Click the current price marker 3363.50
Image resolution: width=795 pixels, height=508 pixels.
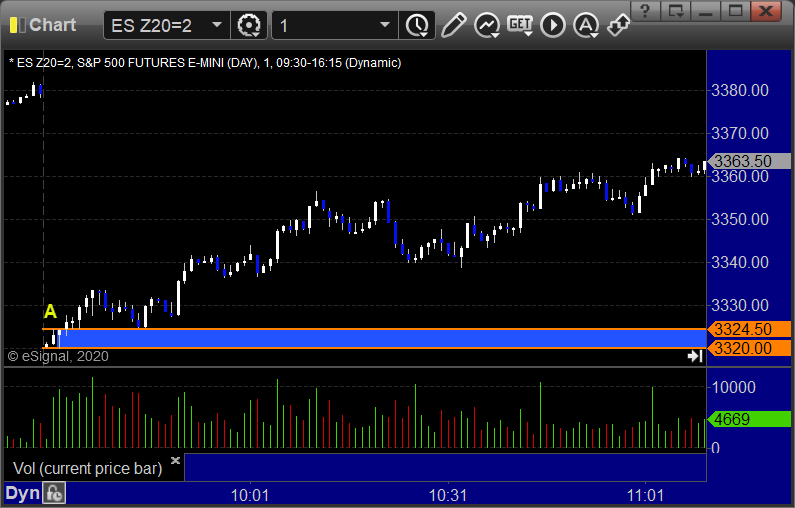point(749,161)
